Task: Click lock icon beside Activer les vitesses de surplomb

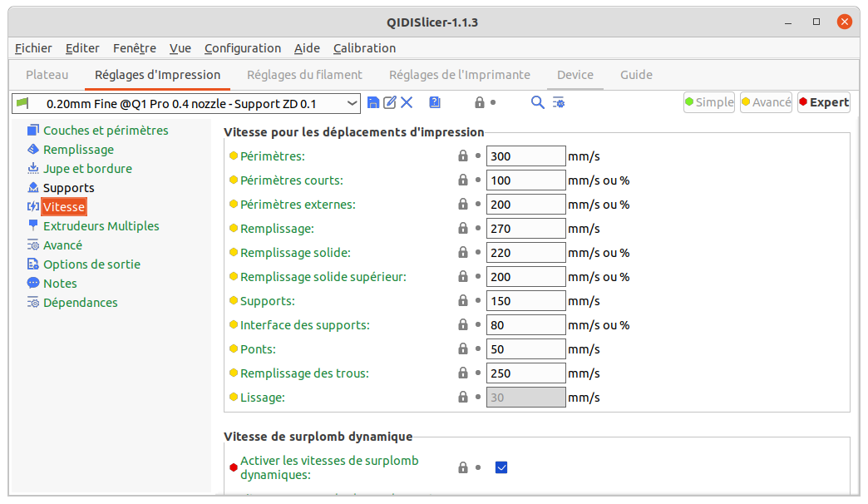Action: [x=463, y=467]
